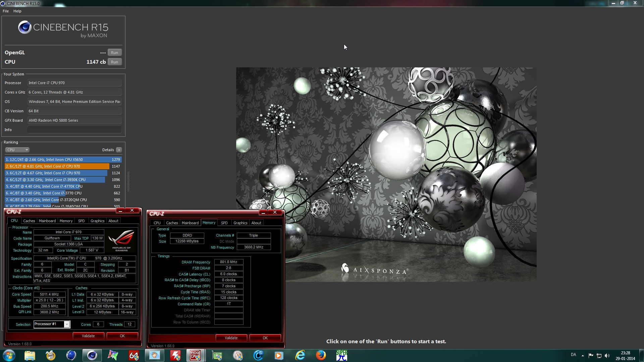Open Action Center flag tray icon
The height and width of the screenshot is (362, 644).
591,355
